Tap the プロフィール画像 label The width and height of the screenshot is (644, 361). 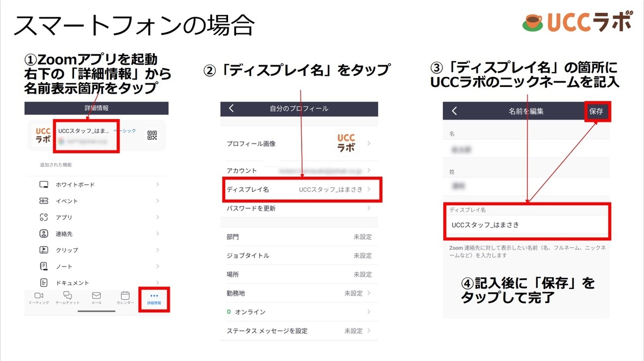click(x=251, y=143)
